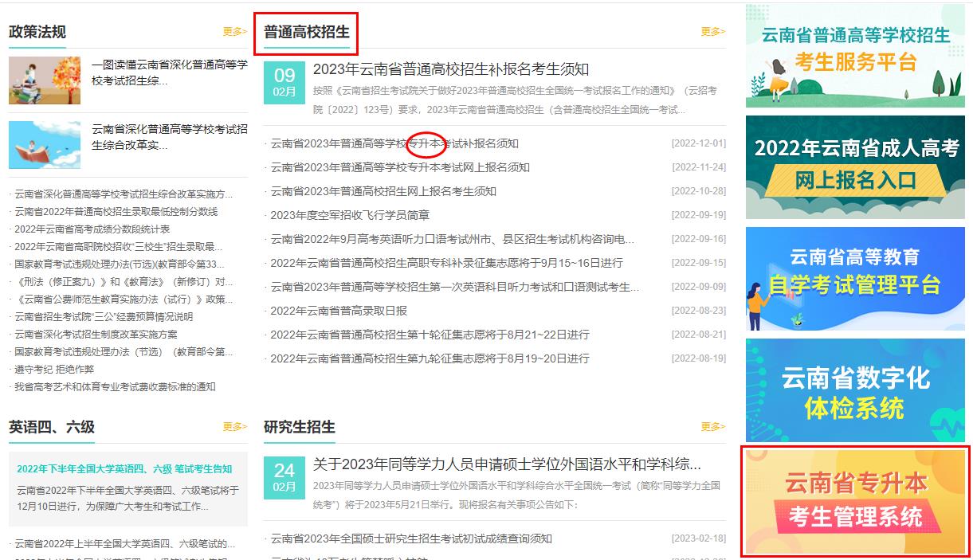
Task: Expand 更多 next to 普通高校招生
Action: point(712,32)
